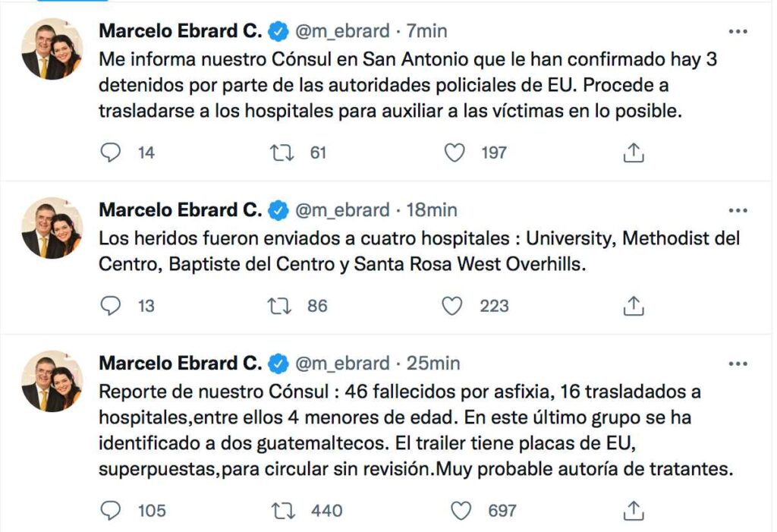Click the profile photo on the 25min tweet
Image resolution: width=777 pixels, height=532 pixels.
[52, 381]
